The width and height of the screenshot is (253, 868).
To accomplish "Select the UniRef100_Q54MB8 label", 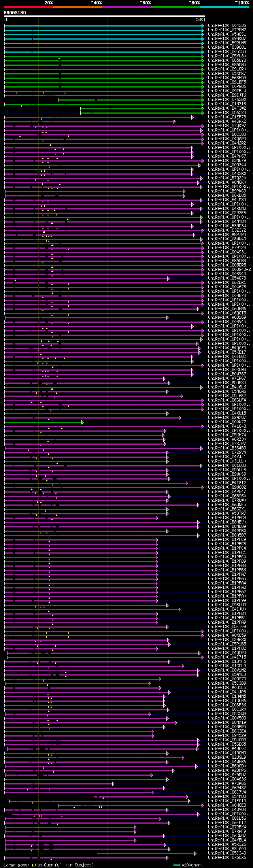I will tap(227, 796).
